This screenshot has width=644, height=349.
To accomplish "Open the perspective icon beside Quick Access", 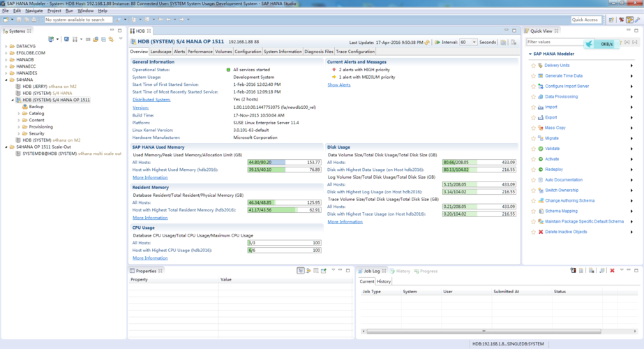I will coord(611,20).
